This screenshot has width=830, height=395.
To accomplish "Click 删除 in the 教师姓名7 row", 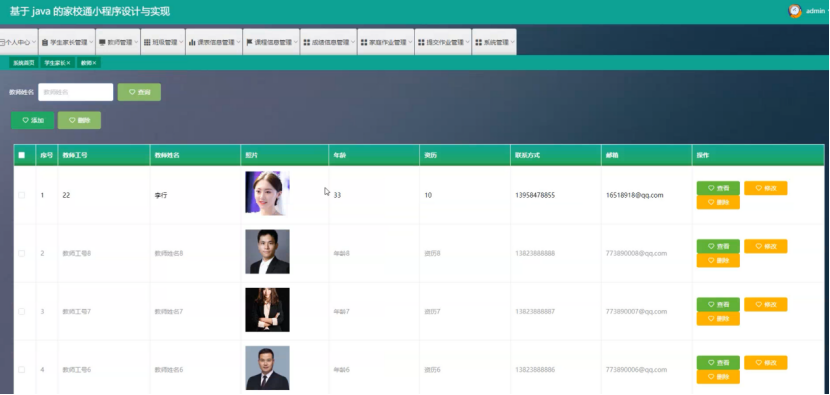I will click(x=718, y=319).
